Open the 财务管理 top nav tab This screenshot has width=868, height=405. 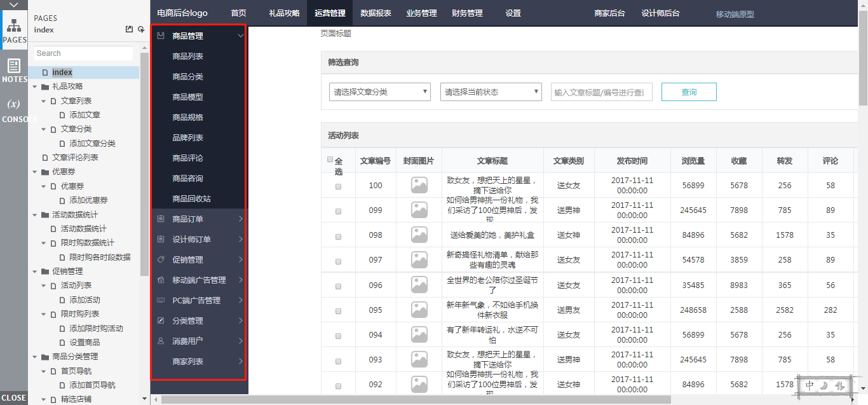467,13
